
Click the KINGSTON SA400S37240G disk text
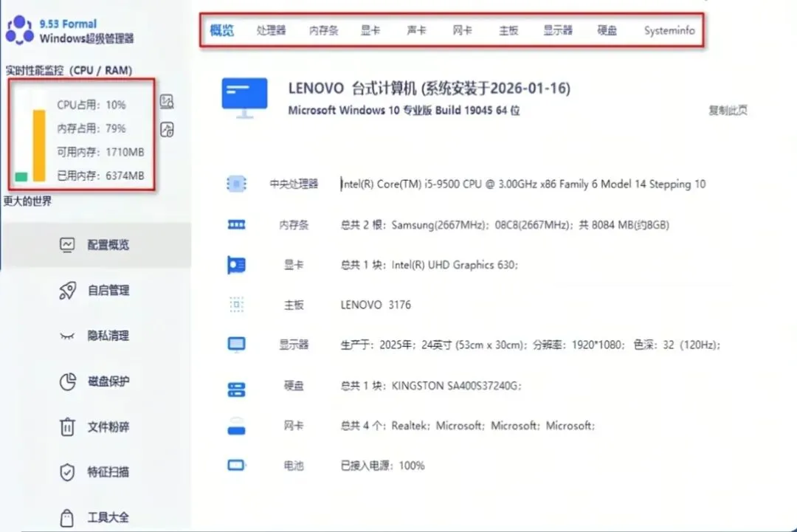coord(430,386)
